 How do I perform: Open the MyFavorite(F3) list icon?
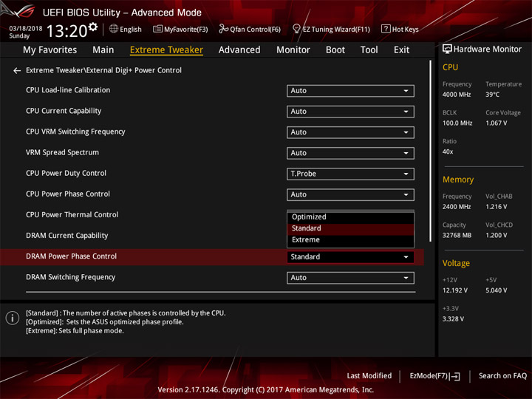(x=157, y=29)
